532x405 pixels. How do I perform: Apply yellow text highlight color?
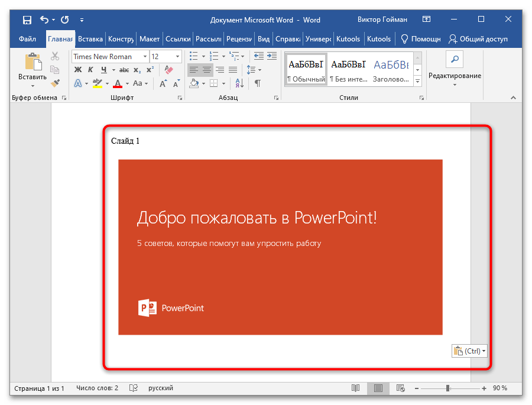point(98,83)
